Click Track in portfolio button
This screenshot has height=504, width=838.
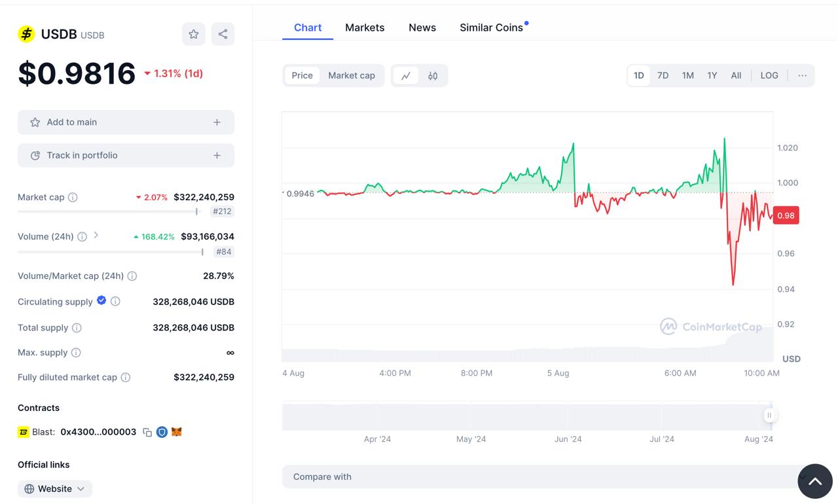coord(126,156)
